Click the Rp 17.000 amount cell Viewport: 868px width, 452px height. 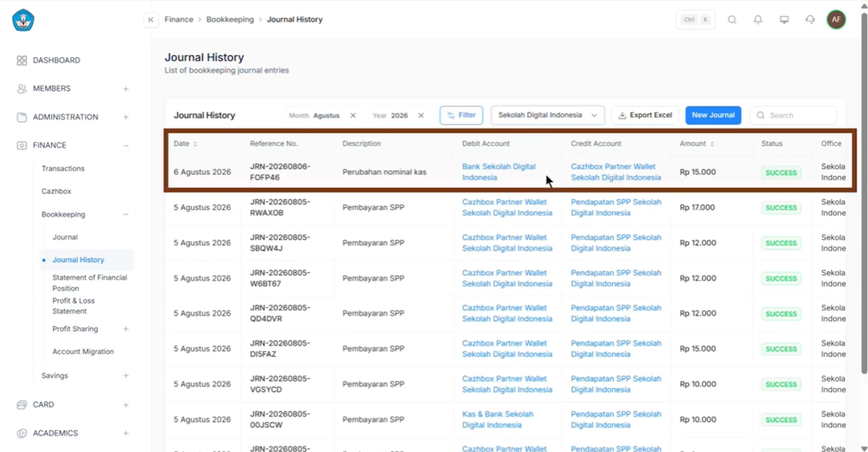pos(697,207)
